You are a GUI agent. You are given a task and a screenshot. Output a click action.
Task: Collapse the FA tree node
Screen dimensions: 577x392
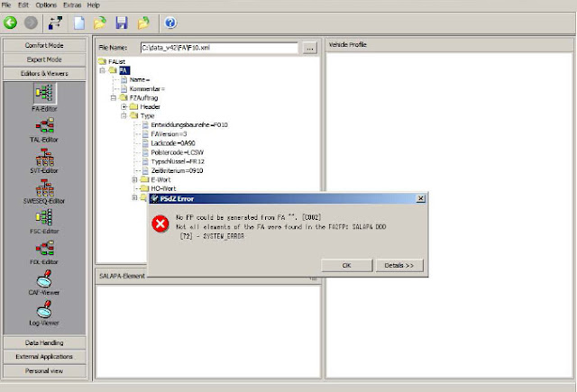click(x=102, y=70)
